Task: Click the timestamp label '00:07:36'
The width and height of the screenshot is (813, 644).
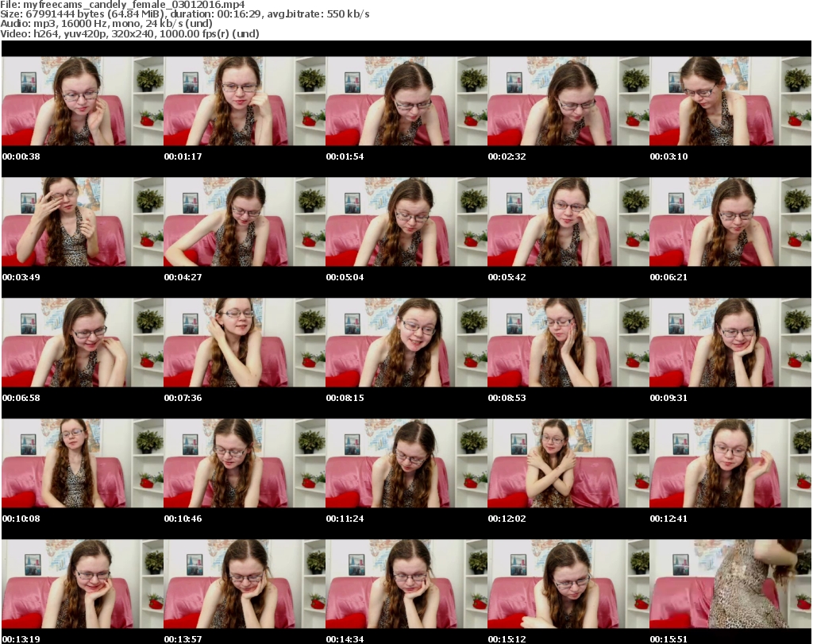Action: coord(183,398)
